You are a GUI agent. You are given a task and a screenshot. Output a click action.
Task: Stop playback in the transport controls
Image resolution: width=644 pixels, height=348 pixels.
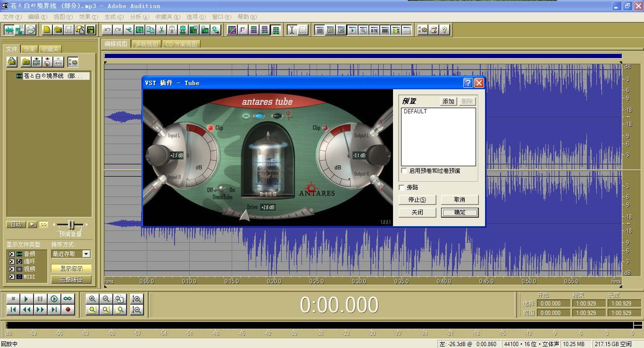[x=13, y=299]
